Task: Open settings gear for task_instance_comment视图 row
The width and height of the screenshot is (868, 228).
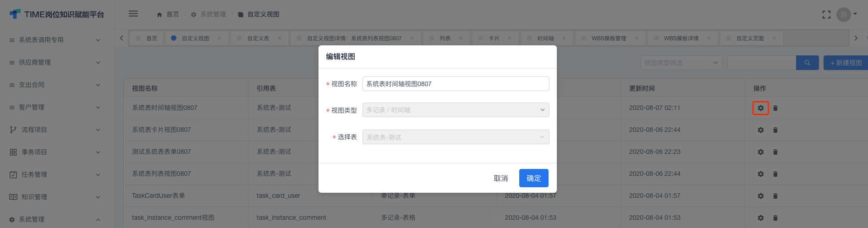Action: tap(761, 218)
